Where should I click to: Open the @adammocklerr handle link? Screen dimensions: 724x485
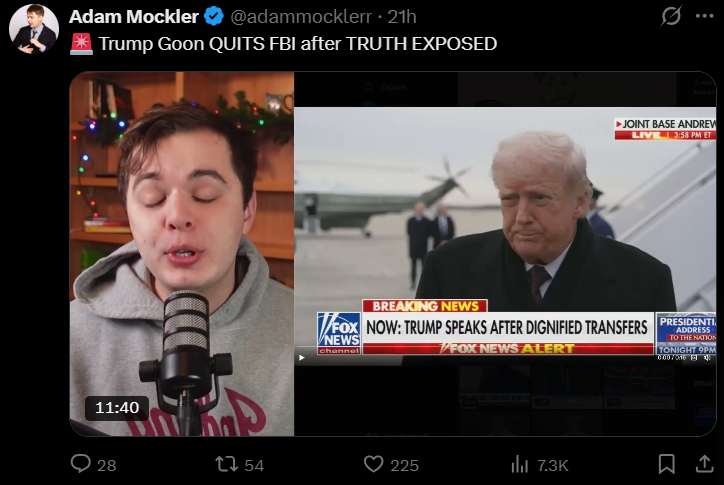pos(301,17)
